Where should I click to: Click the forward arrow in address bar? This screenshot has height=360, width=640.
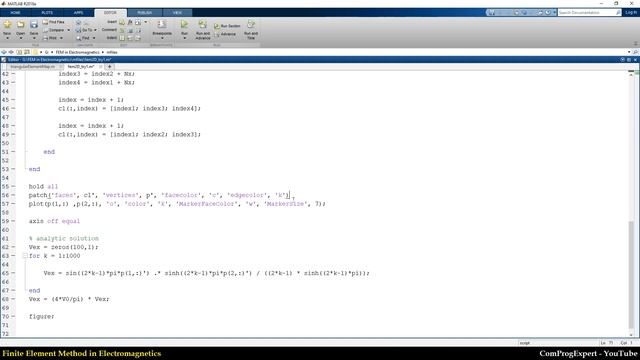click(x=11, y=52)
